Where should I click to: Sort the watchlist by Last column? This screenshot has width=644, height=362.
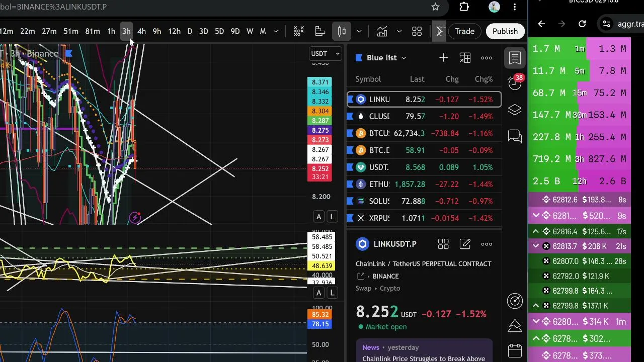417,79
